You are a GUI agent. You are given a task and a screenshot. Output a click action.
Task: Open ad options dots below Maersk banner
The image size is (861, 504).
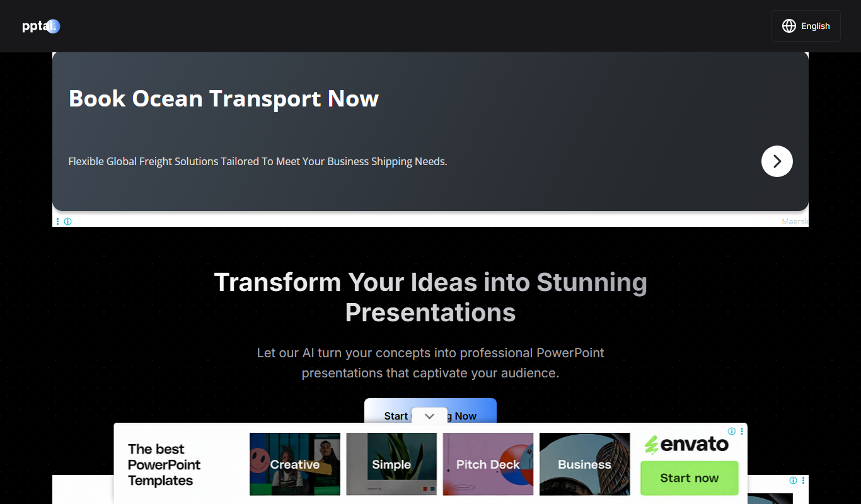58,221
